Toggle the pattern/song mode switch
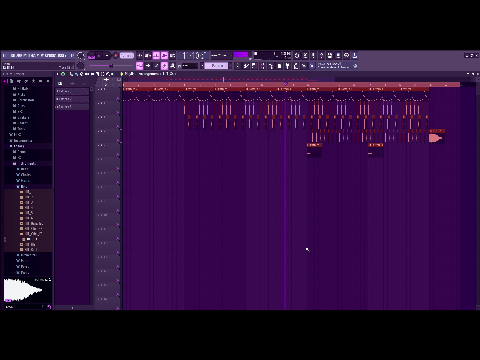This screenshot has height=360, width=480. (91, 56)
